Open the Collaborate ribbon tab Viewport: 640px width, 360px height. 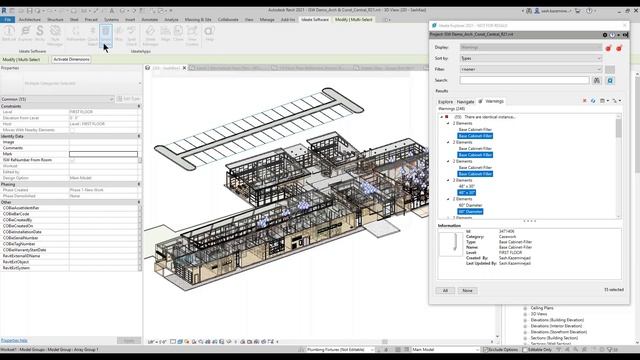click(228, 20)
